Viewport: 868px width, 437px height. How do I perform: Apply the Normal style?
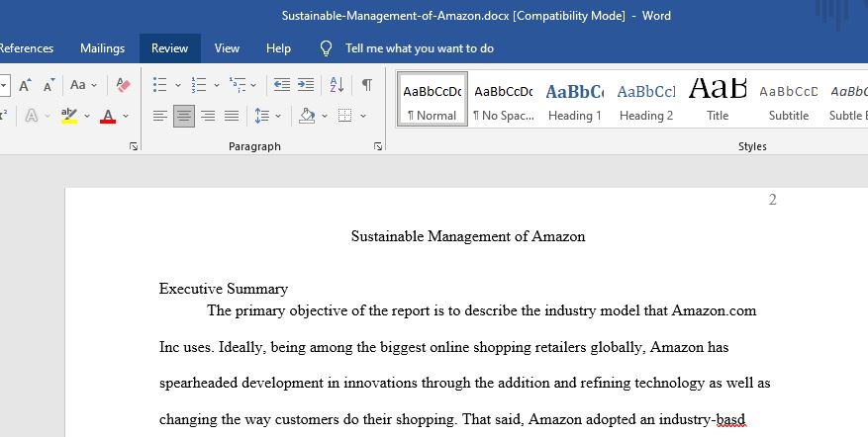pyautogui.click(x=433, y=100)
